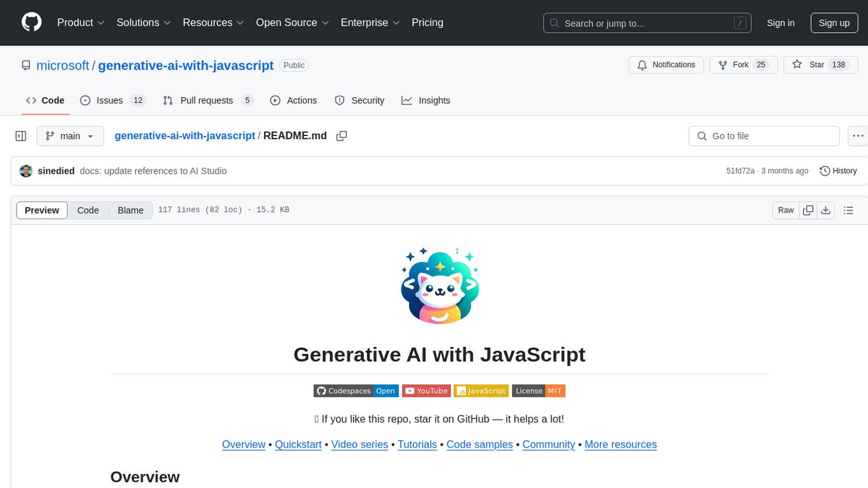Open generative-ai-with-javascript repo title link

coord(186,65)
